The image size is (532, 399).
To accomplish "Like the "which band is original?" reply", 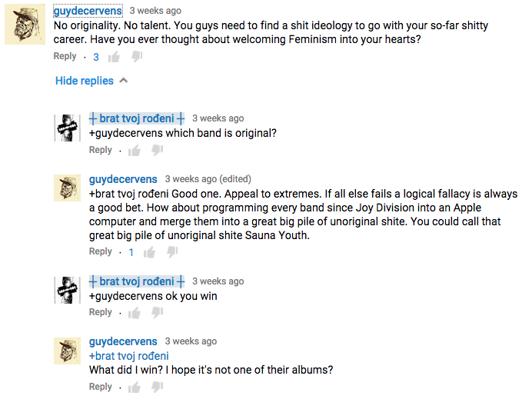I will point(135,151).
